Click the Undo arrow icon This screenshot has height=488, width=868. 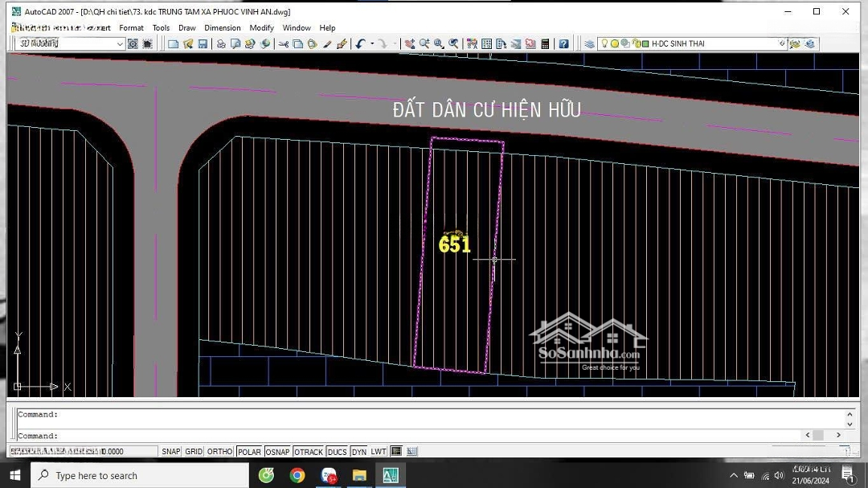click(360, 44)
